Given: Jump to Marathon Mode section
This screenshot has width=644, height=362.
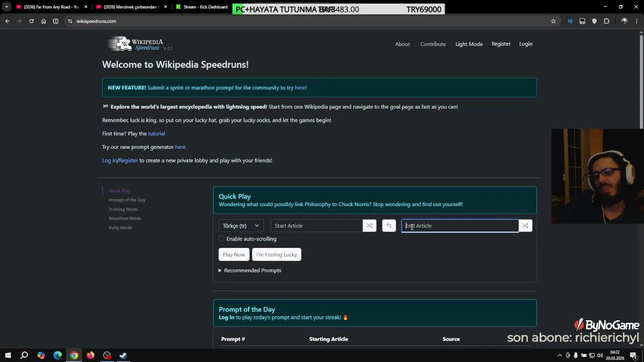Looking at the screenshot, I should tap(125, 218).
